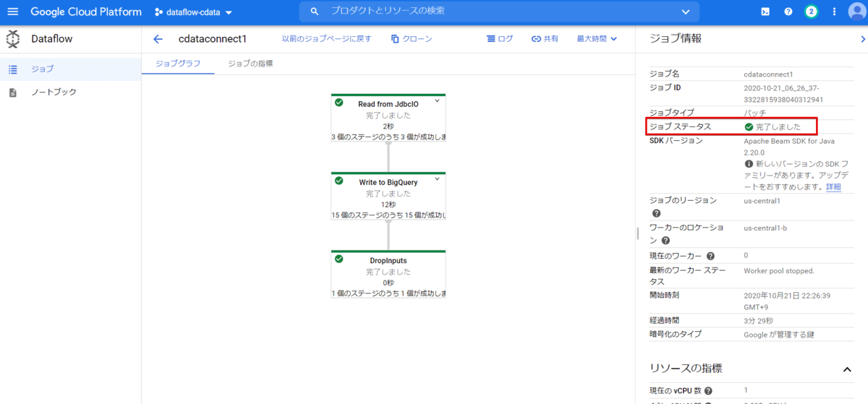Click the green check icon on Read from JdbcIO

pyautogui.click(x=339, y=103)
